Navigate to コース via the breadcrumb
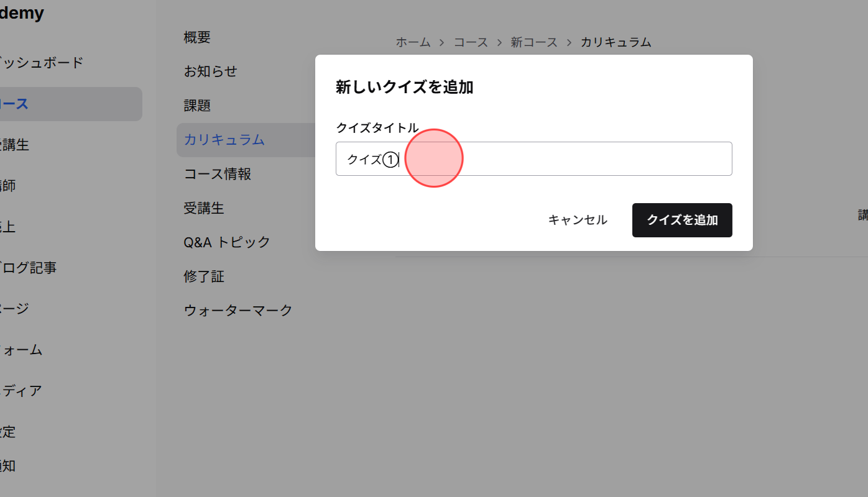This screenshot has height=497, width=868. tap(471, 42)
